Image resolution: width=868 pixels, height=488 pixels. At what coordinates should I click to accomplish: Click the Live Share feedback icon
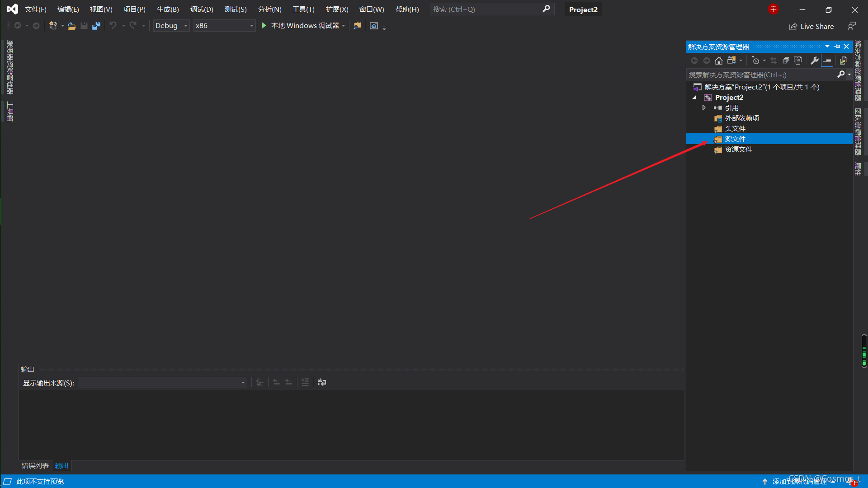tap(851, 26)
